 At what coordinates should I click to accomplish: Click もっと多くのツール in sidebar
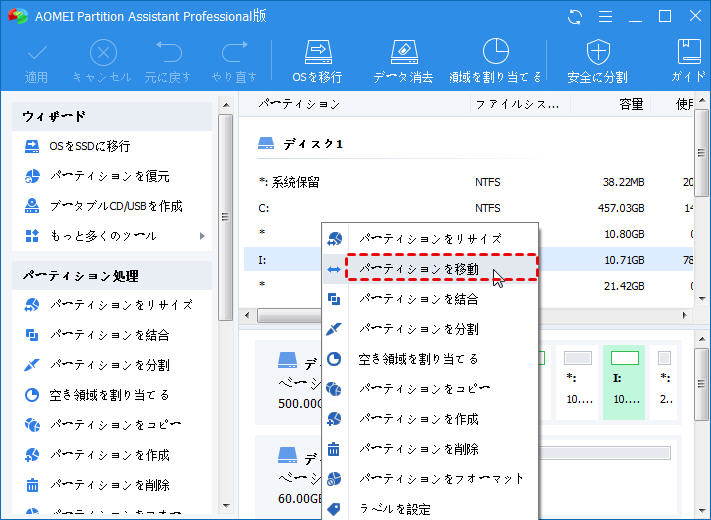click(x=103, y=236)
